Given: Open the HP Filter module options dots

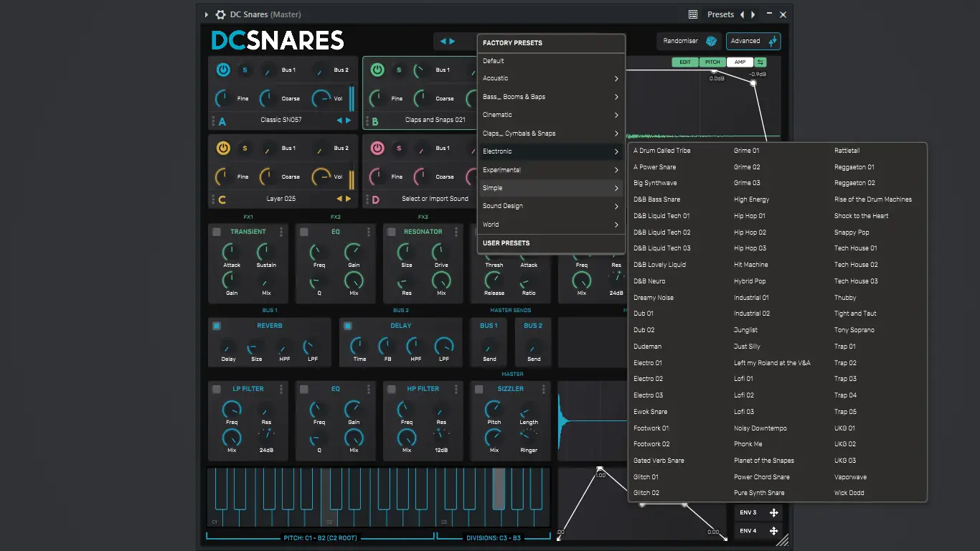Looking at the screenshot, I should tap(456, 389).
